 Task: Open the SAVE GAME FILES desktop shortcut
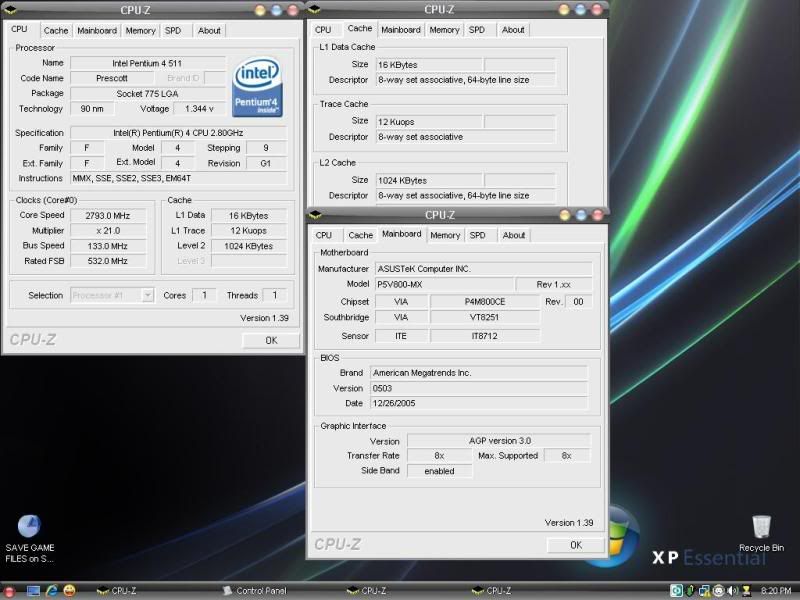click(30, 527)
